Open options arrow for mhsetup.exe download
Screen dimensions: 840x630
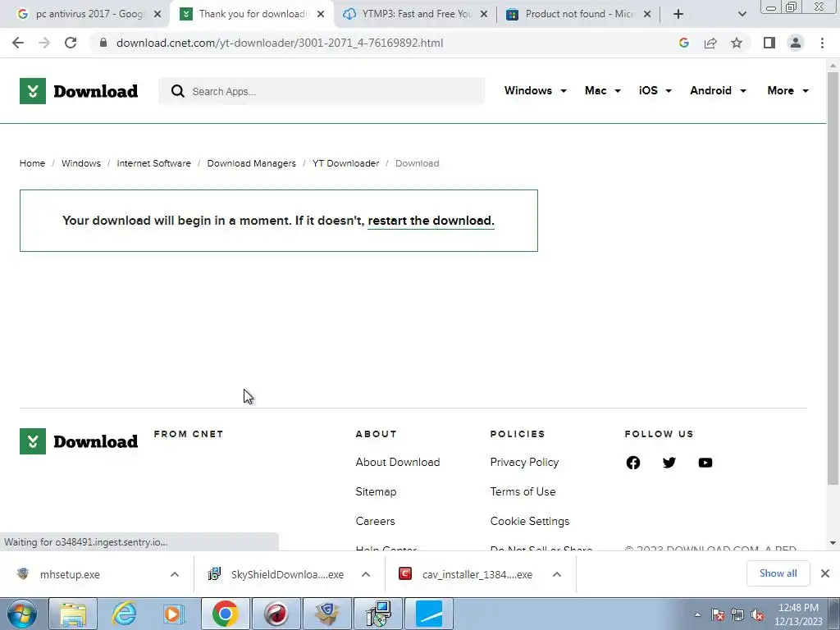coord(175,574)
